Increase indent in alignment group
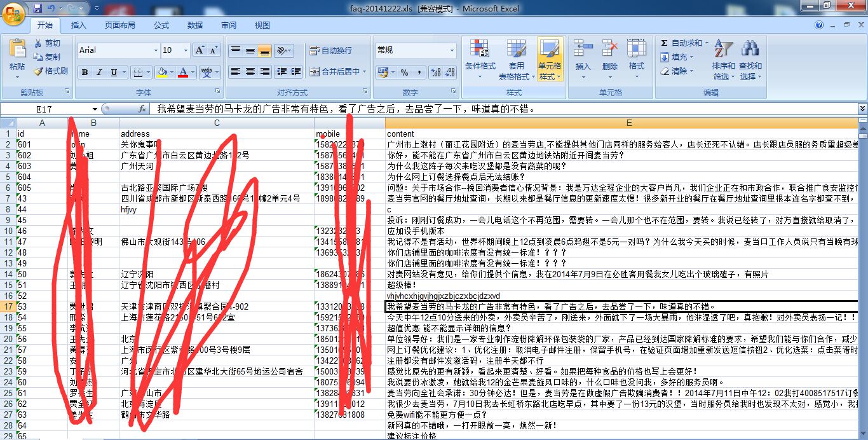This screenshot has height=440, width=868. click(295, 72)
